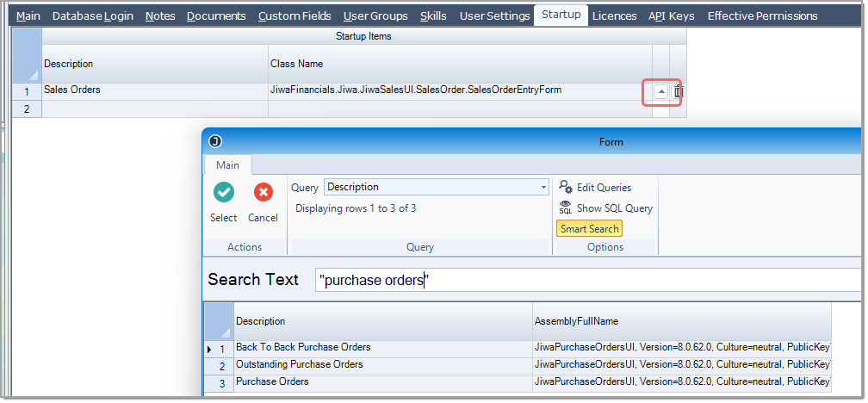Open the API Keys tab

pos(672,16)
